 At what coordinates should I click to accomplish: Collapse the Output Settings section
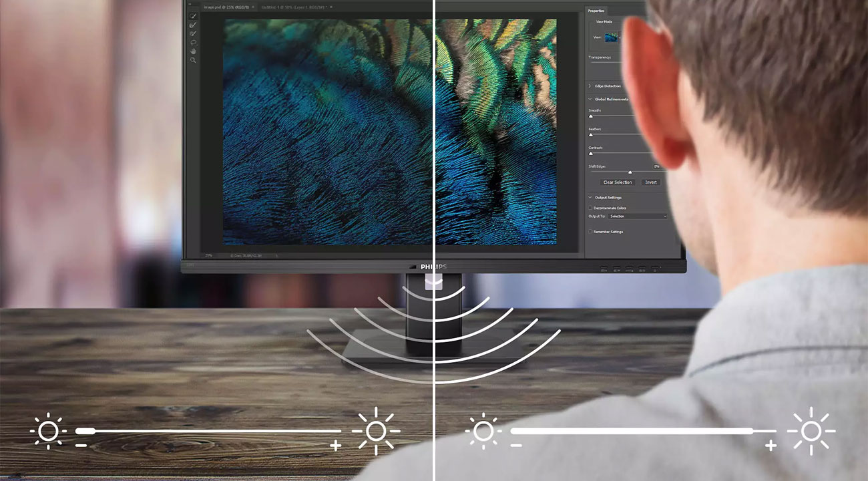pyautogui.click(x=590, y=198)
